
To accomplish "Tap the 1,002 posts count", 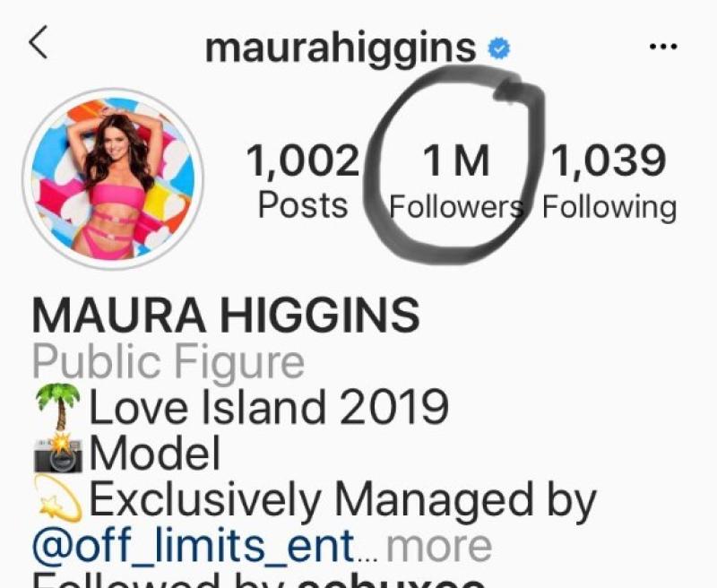I will (x=303, y=160).
